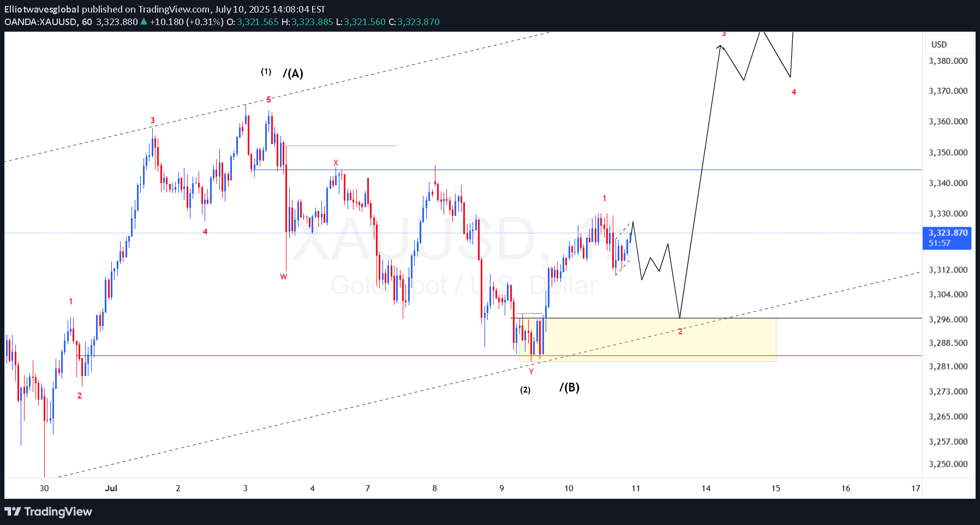Screen dimensions: 980x525
Task: Click the 3,250.000 price scale label
Action: tap(948, 464)
